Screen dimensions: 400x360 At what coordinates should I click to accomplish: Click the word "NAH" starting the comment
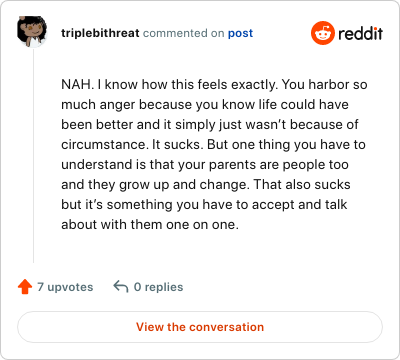coord(76,84)
